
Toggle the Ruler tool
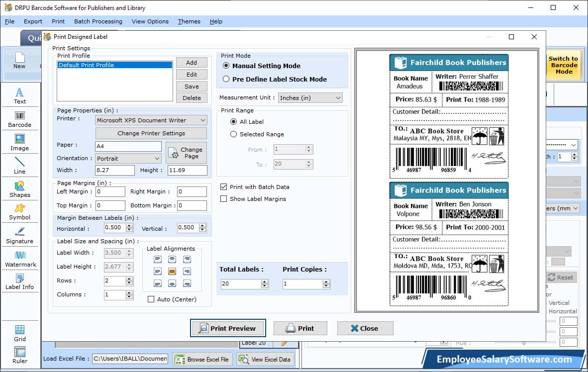click(19, 355)
